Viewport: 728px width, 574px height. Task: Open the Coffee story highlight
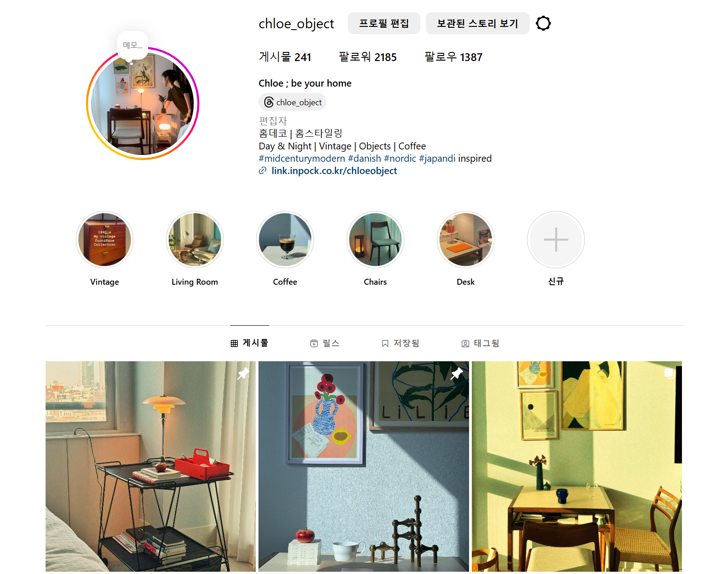(x=285, y=240)
